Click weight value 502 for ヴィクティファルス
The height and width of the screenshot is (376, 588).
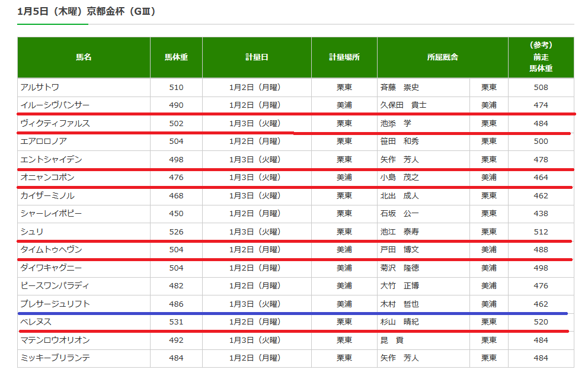point(176,123)
